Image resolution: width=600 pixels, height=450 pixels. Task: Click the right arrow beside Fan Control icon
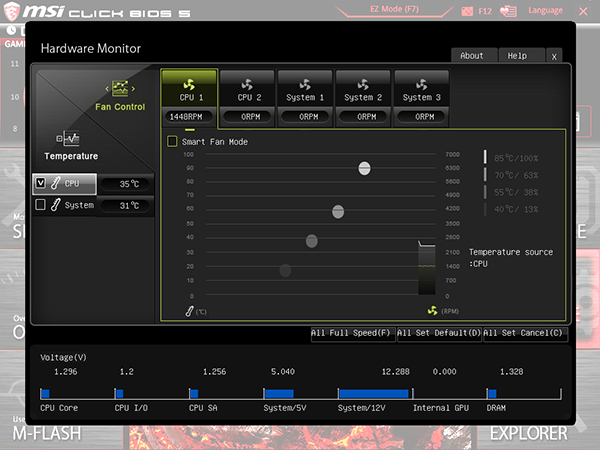click(133, 89)
